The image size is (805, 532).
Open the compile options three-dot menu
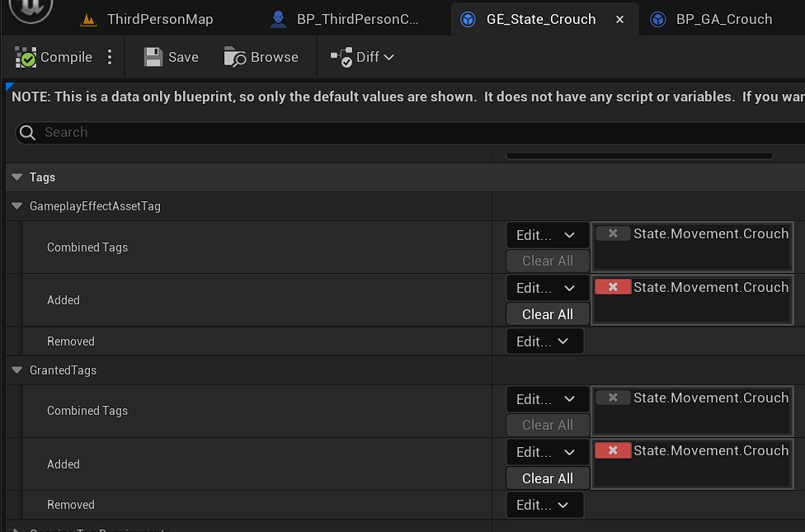click(110, 57)
